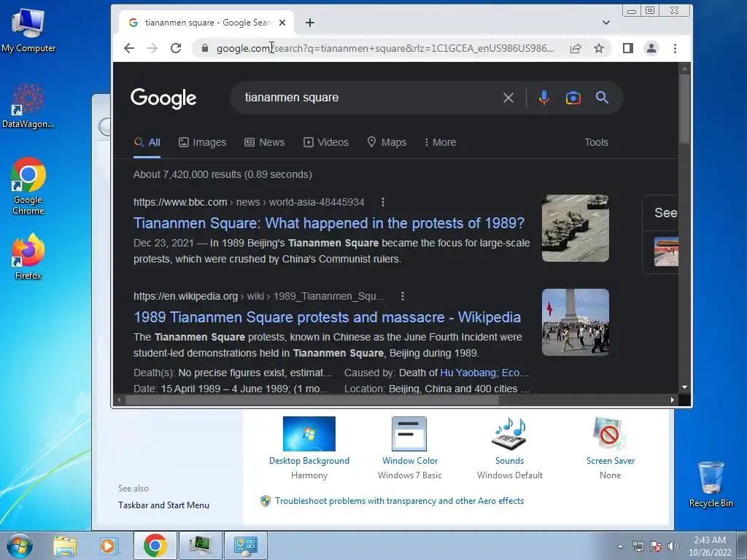This screenshot has height=560, width=747.
Task: Follow the Hu Yaobang link
Action: pos(468,373)
